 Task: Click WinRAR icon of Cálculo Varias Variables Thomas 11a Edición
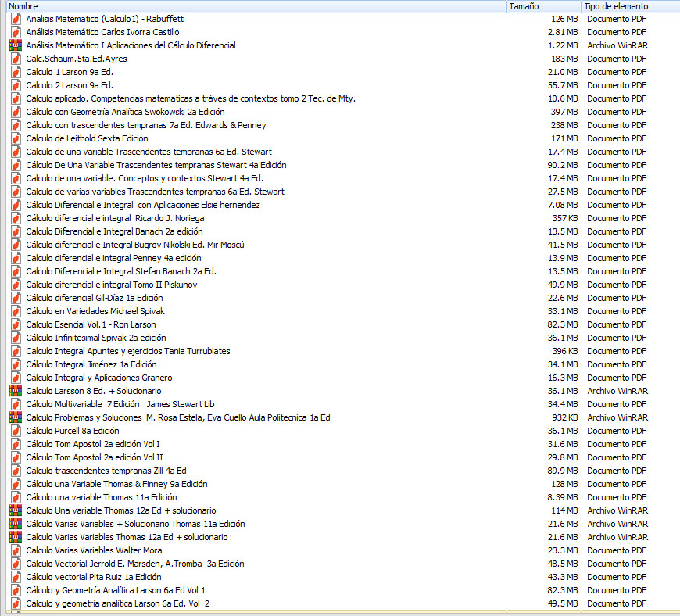click(x=16, y=524)
